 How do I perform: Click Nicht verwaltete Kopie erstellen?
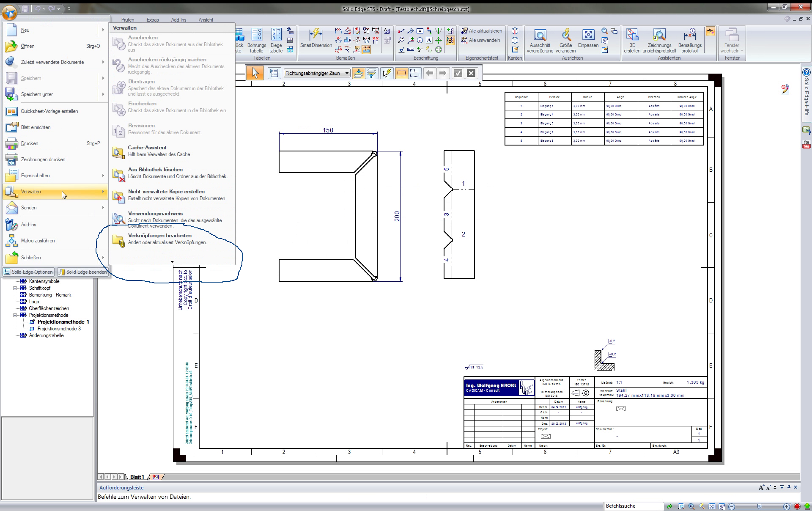click(172, 195)
